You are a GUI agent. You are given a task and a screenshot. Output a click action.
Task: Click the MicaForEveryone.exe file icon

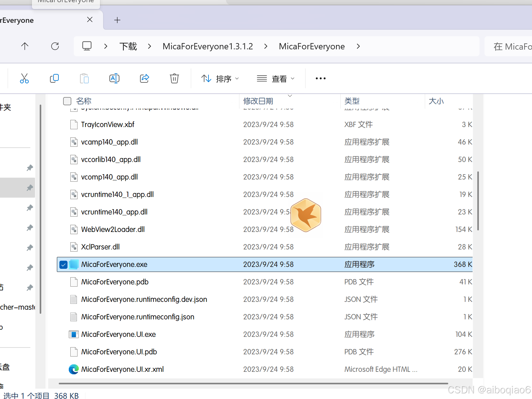click(x=74, y=264)
